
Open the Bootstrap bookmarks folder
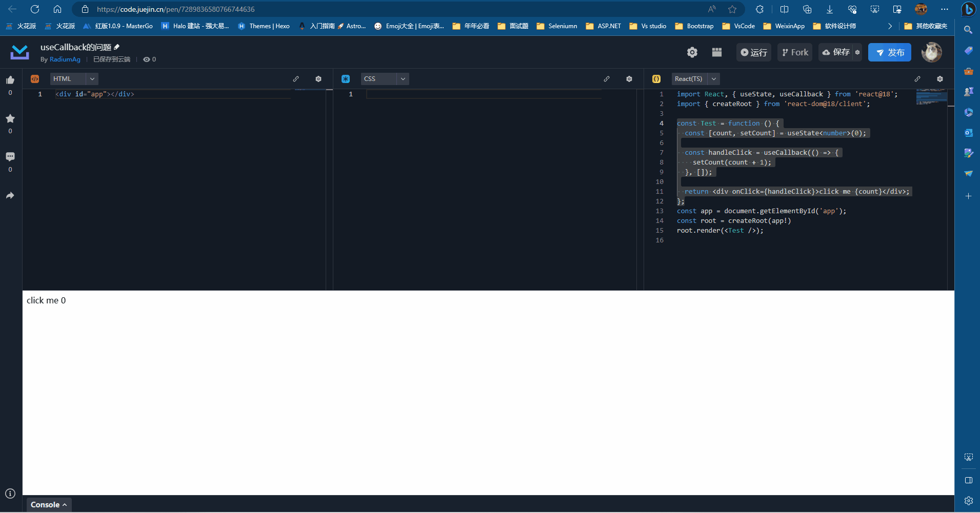pyautogui.click(x=694, y=26)
